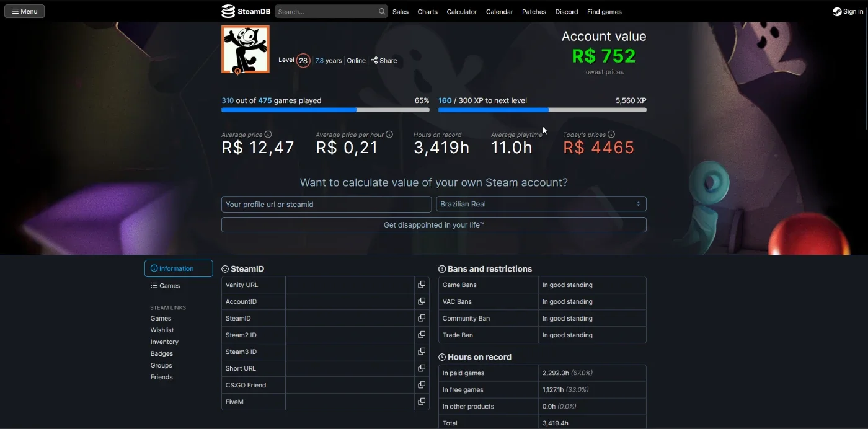Click the Sign in link
The width and height of the screenshot is (868, 429).
point(853,11)
